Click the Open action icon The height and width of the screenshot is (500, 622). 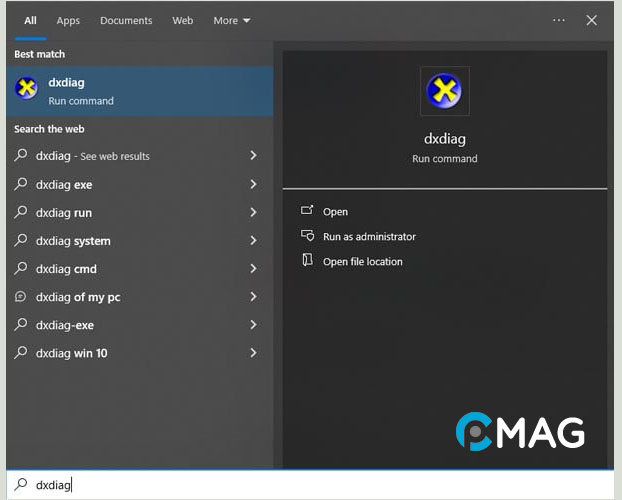click(307, 211)
